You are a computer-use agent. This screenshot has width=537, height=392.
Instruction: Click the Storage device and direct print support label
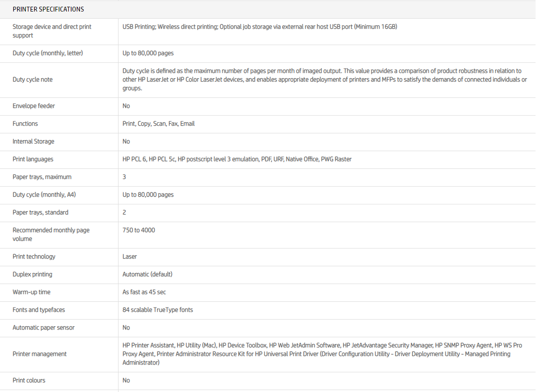point(52,31)
